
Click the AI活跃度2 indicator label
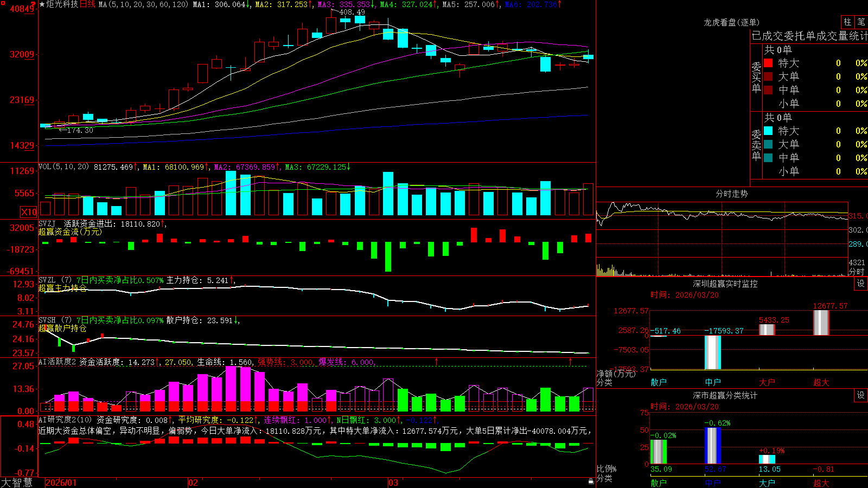(x=58, y=362)
